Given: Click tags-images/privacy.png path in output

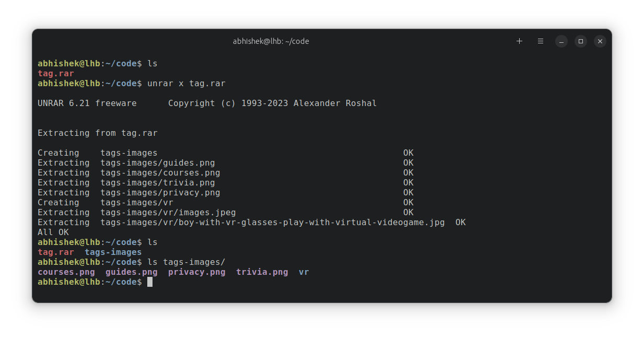Looking at the screenshot, I should pyautogui.click(x=160, y=193).
